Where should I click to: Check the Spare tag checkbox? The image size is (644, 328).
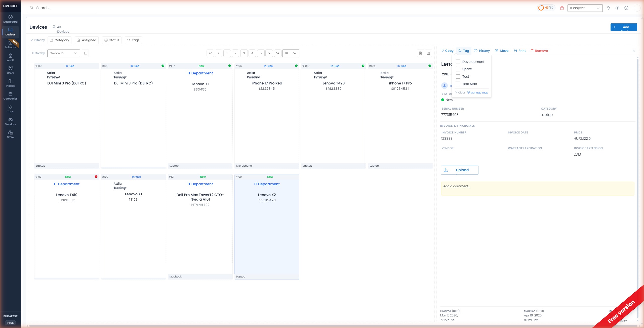458,69
